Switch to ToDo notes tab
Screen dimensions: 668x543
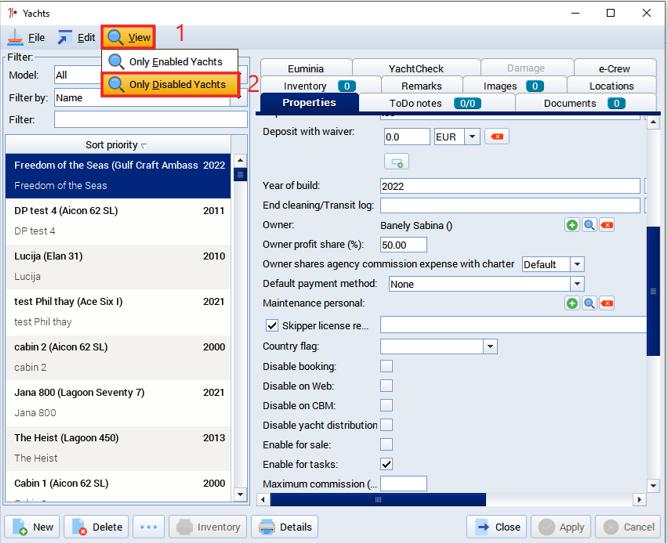(437, 103)
